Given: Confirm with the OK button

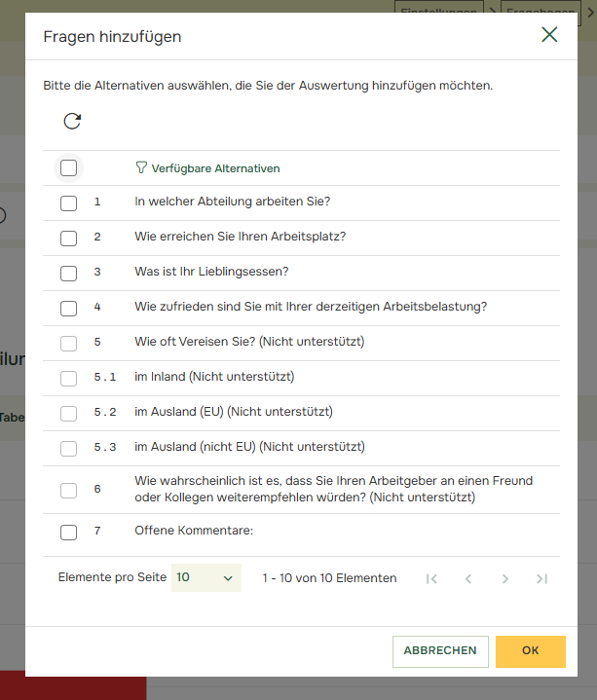Looking at the screenshot, I should tap(530, 651).
